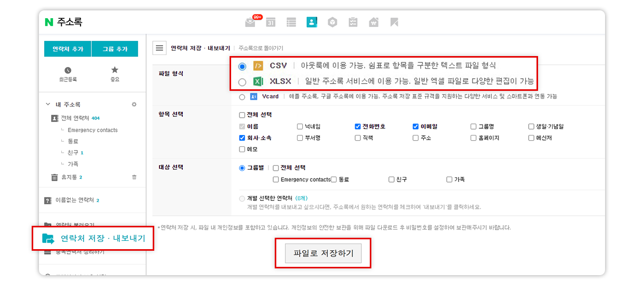This screenshot has width=644, height=285.
Task: Enable the 주소 field checkbox
Action: [415, 138]
